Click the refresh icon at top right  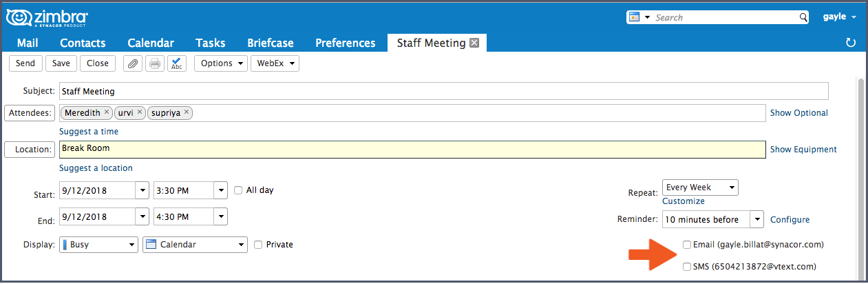click(x=851, y=43)
